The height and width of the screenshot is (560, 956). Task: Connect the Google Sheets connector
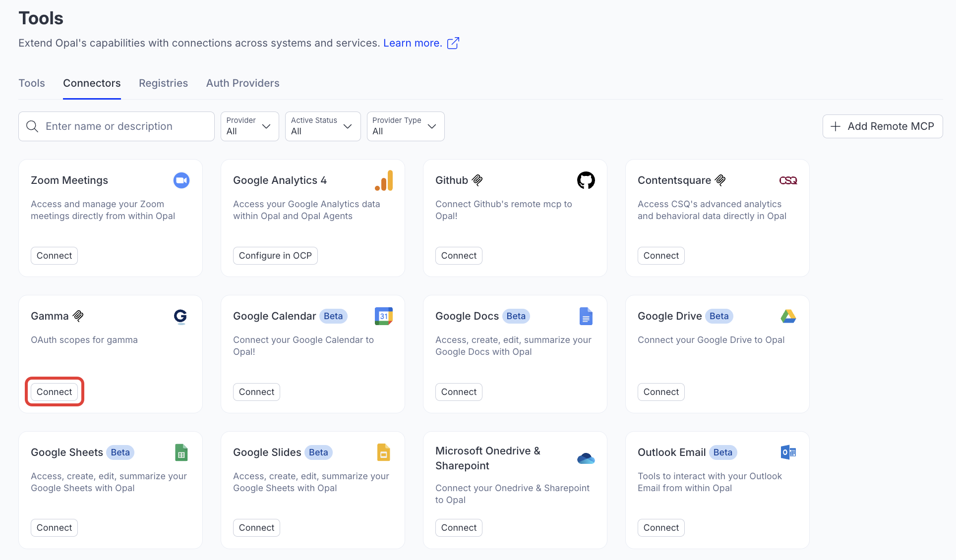[54, 528]
